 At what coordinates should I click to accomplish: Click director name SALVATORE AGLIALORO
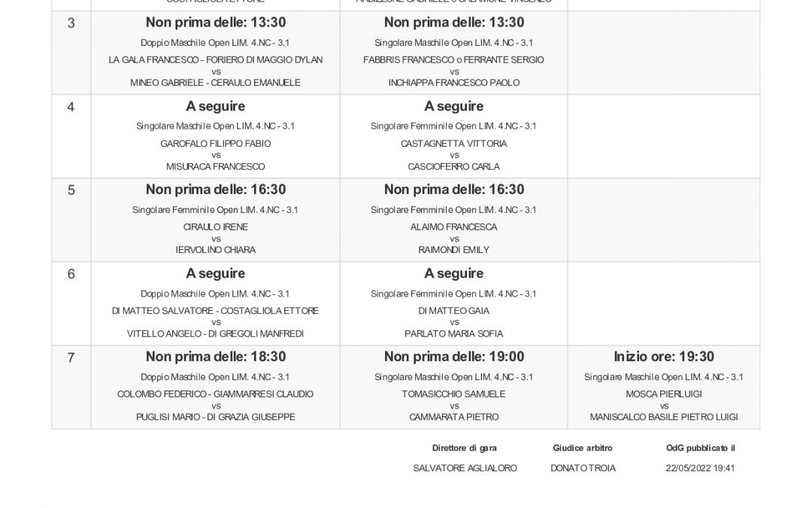tap(465, 468)
